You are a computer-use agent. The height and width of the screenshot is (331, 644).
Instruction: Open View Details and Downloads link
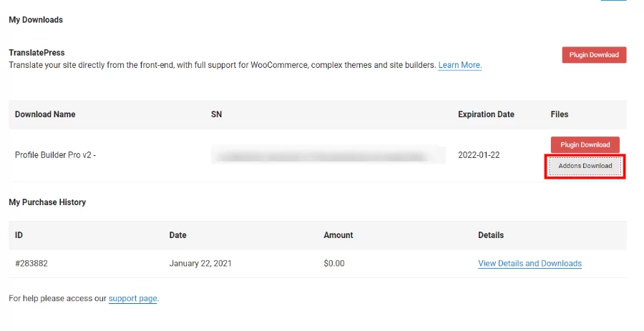530,264
